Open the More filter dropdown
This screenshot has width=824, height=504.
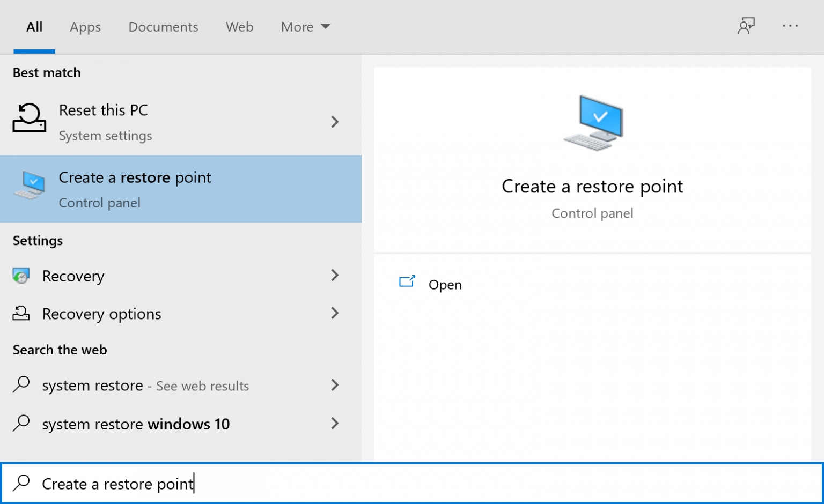pyautogui.click(x=305, y=26)
